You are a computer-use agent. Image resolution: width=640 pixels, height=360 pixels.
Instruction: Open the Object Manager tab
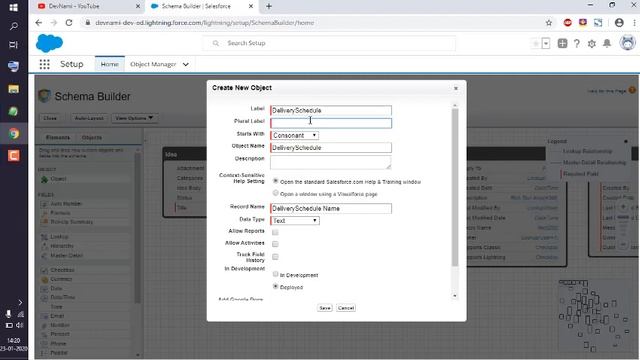153,64
